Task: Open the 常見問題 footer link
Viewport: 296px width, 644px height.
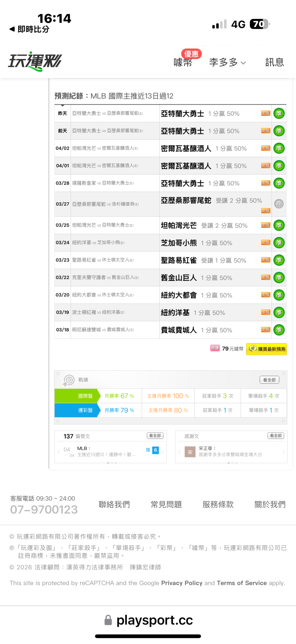Action: click(166, 504)
